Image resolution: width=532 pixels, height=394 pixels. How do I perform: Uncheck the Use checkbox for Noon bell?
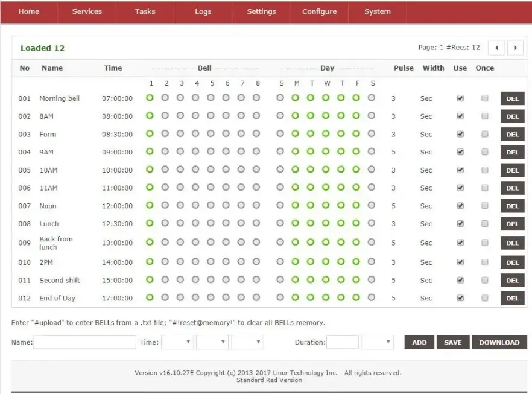[460, 206]
